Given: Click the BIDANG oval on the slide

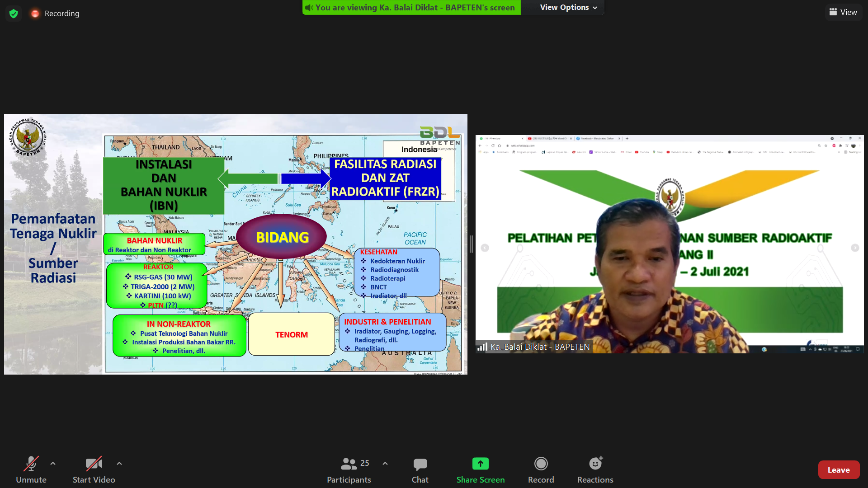Looking at the screenshot, I should click(281, 237).
